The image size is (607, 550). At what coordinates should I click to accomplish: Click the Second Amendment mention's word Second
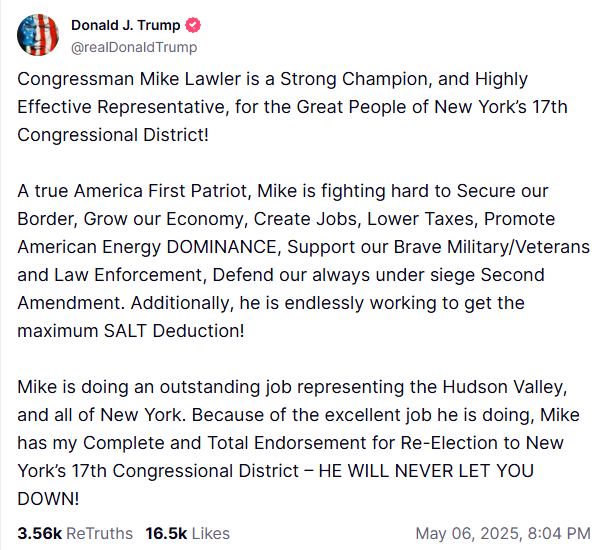[512, 275]
